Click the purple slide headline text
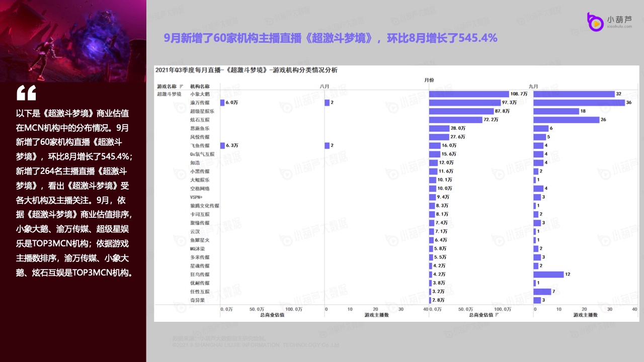The height and width of the screenshot is (362, 644). coord(331,38)
